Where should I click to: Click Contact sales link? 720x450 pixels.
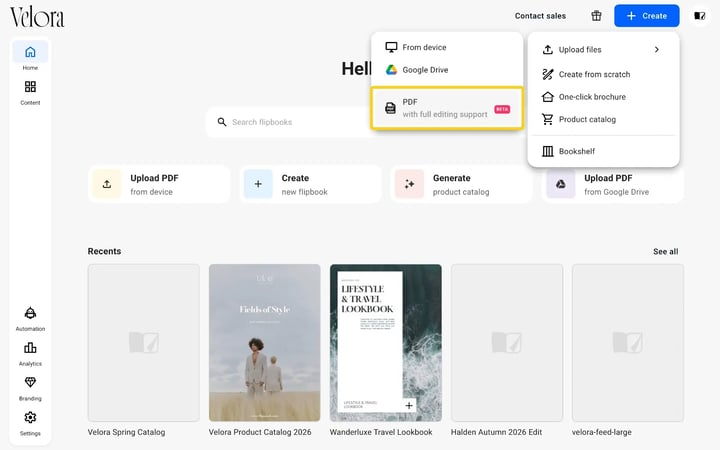coord(540,16)
